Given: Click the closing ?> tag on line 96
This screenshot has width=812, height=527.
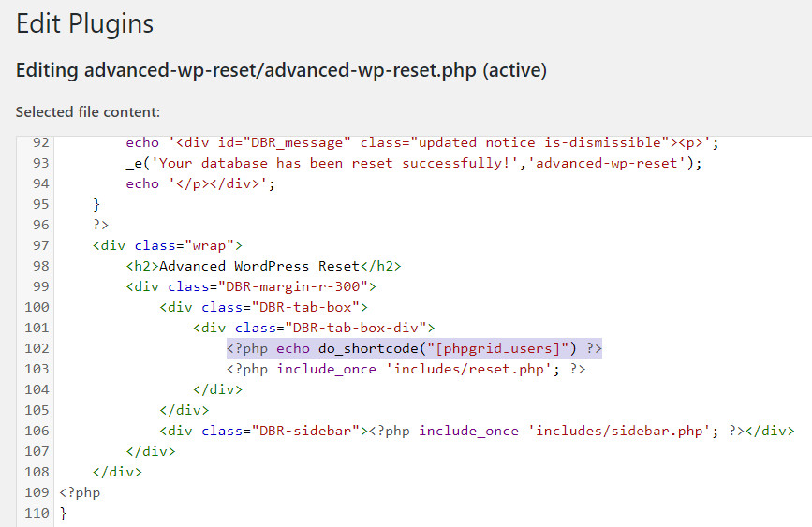Looking at the screenshot, I should click(101, 225).
